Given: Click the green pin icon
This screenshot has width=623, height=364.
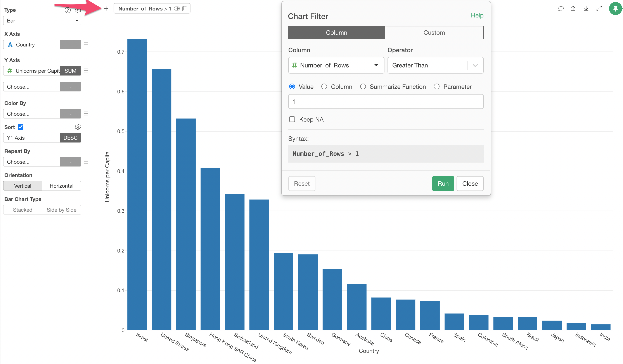Looking at the screenshot, I should 615,9.
